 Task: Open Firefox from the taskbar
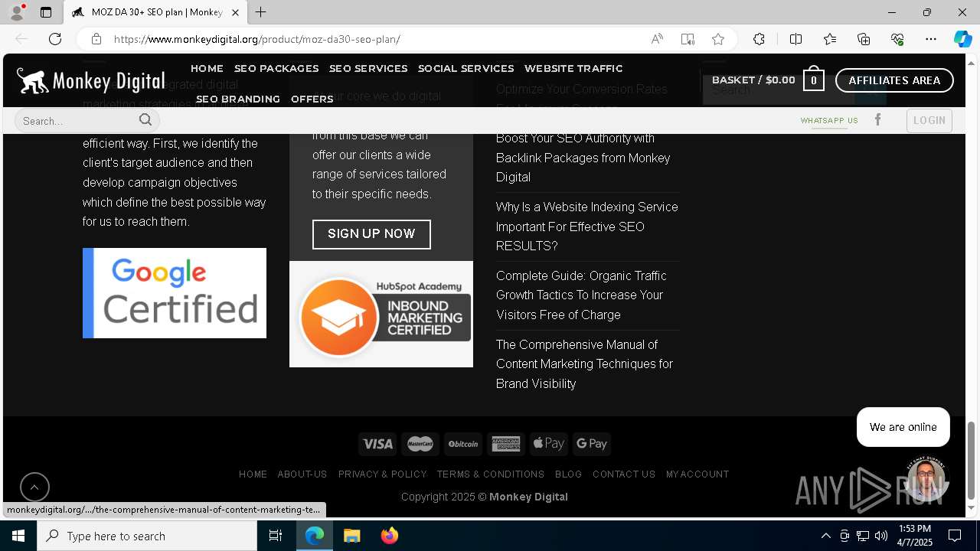point(390,536)
